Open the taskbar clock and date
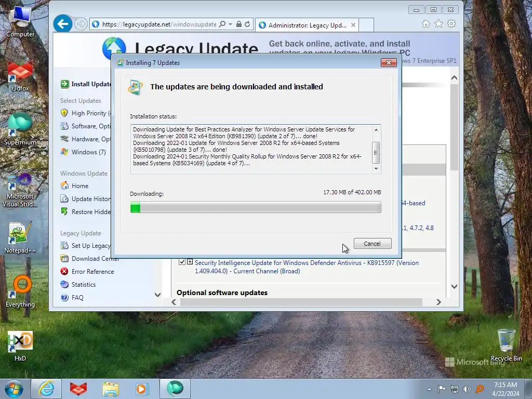The width and height of the screenshot is (532, 399). (506, 389)
